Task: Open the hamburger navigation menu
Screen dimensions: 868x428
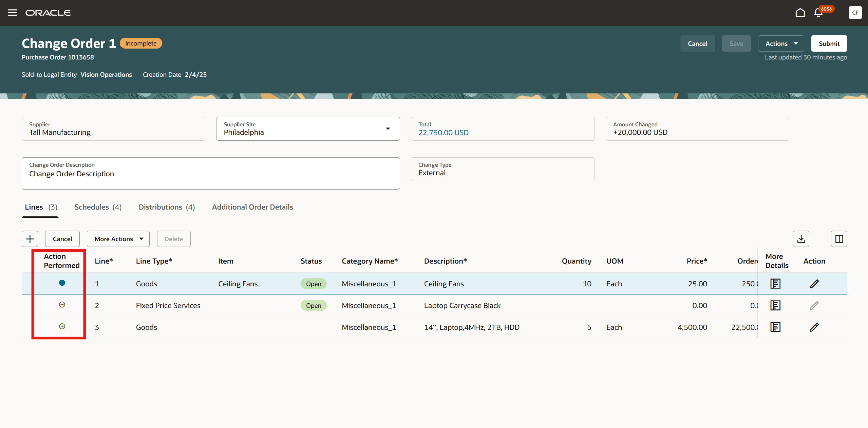Action: pyautogui.click(x=13, y=13)
